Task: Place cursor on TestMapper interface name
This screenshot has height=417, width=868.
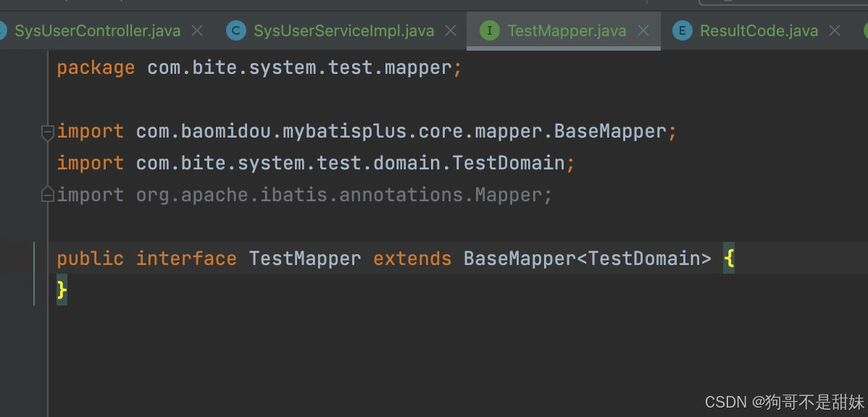Action: point(305,258)
